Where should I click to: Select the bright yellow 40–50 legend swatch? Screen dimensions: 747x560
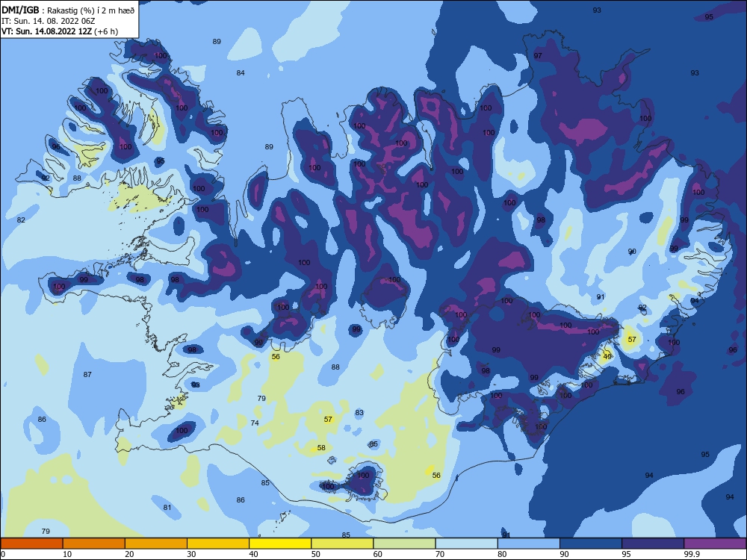click(x=280, y=544)
